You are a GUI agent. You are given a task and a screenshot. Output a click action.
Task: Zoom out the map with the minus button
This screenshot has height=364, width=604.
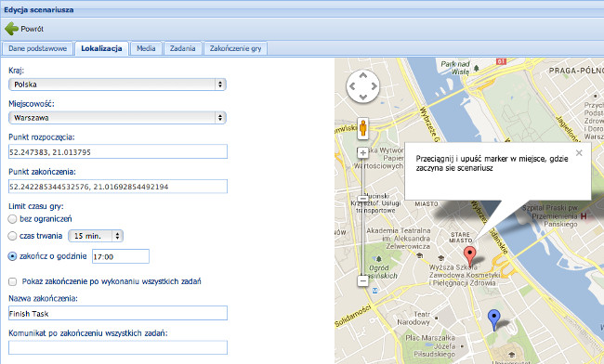362,280
